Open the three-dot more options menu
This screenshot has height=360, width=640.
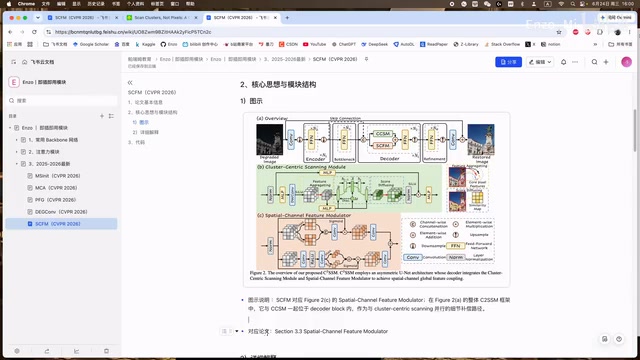tap(575, 62)
